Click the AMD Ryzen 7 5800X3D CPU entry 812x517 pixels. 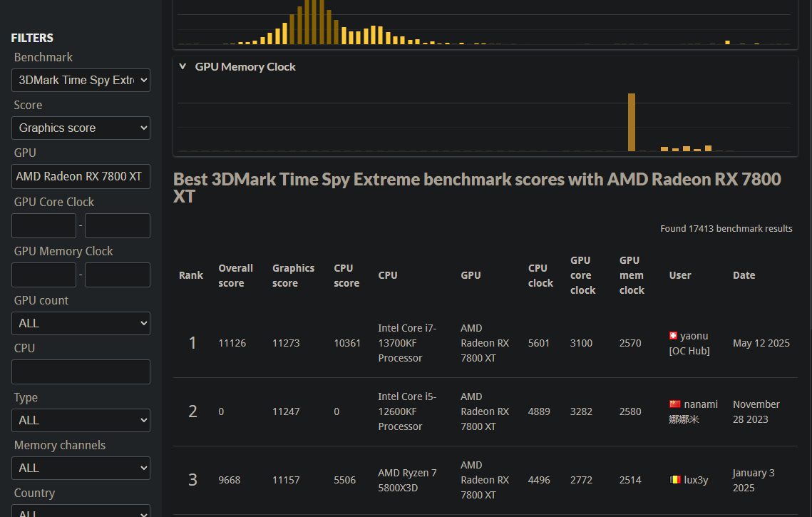point(407,480)
